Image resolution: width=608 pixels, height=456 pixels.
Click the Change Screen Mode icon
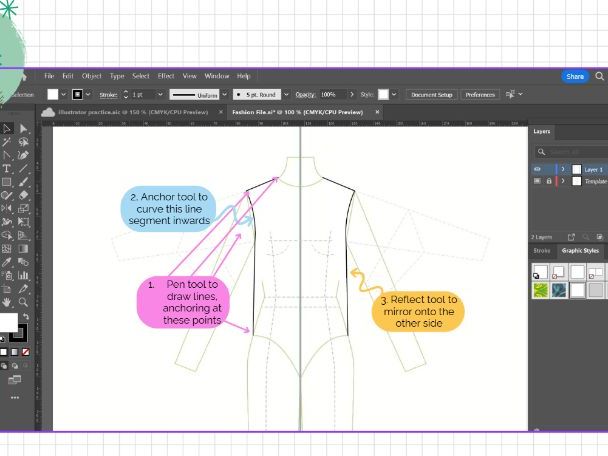tap(15, 379)
